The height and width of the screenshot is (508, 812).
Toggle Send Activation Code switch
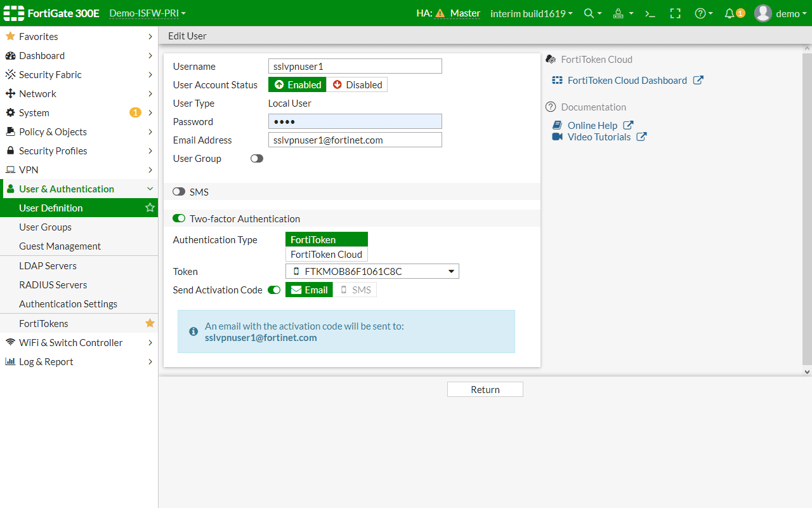coord(274,290)
